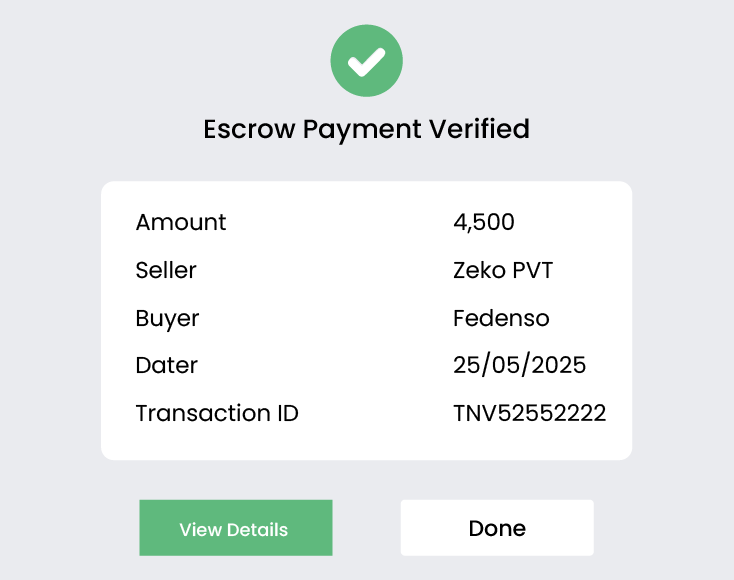Select the Seller label
Image resolution: width=734 pixels, height=580 pixels.
pos(166,270)
